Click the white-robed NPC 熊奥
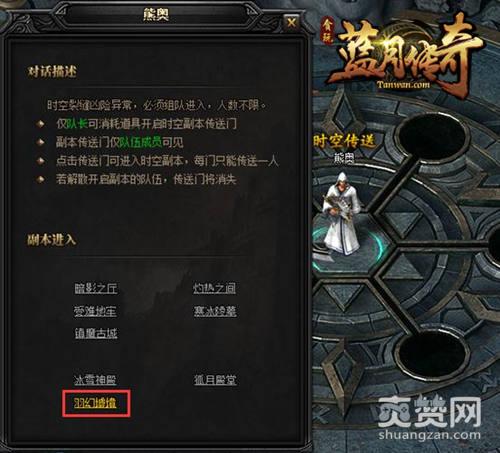 [342, 213]
